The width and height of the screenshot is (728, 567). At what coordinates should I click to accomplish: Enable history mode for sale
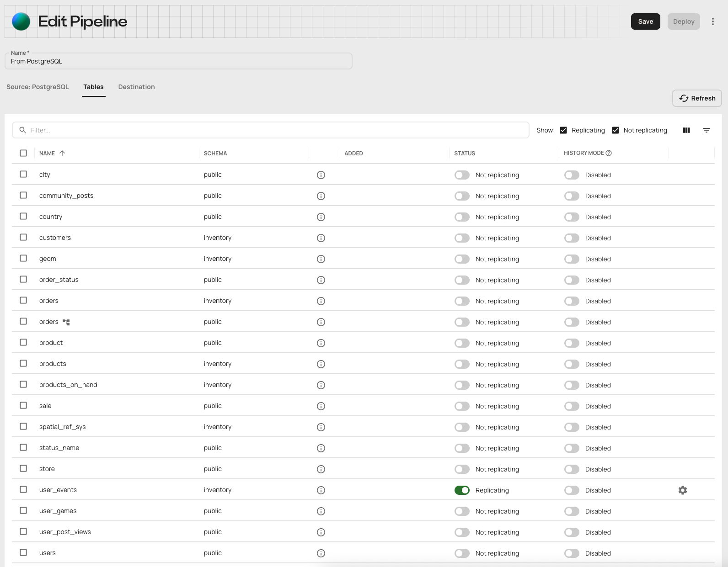click(x=572, y=406)
